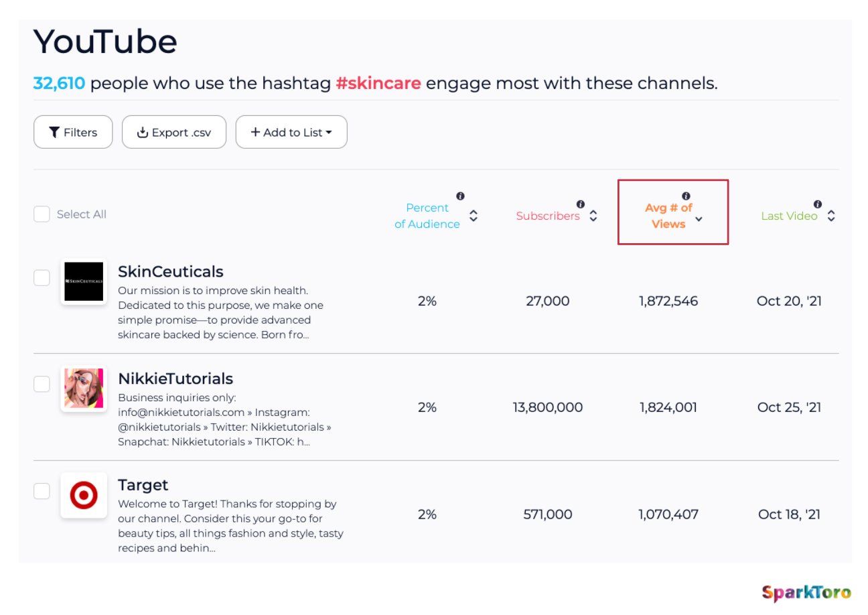Click the info icon above Subscribers
The height and width of the screenshot is (615, 868).
click(x=581, y=204)
